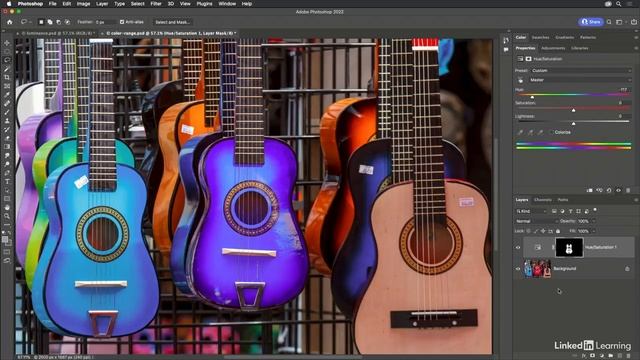This screenshot has height=360, width=640.
Task: Toggle the Anti-alias checkbox
Action: coord(122,22)
